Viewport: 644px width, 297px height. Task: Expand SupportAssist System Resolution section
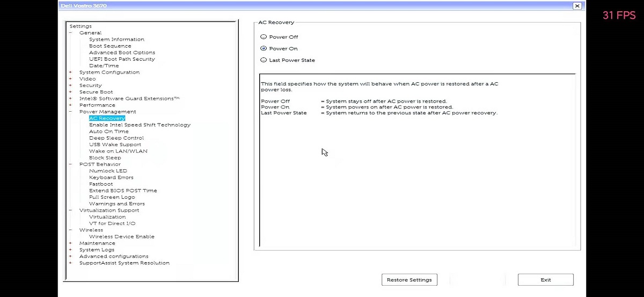pos(70,263)
